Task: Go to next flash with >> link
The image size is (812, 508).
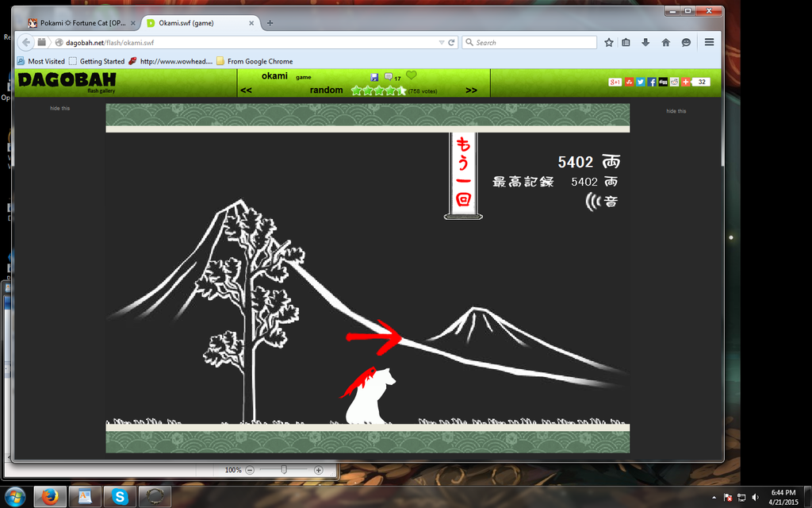Action: click(471, 90)
